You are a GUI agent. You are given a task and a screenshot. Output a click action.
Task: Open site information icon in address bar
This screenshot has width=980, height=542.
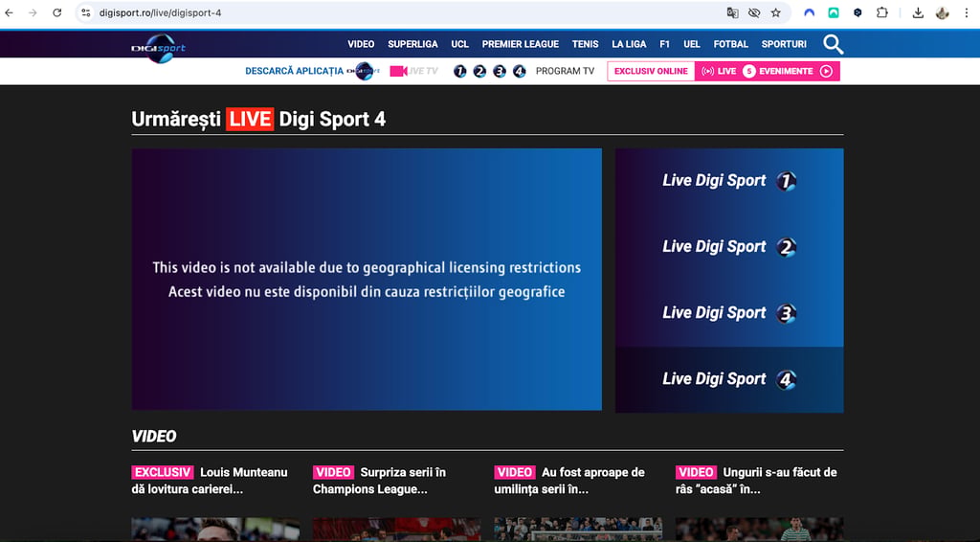click(86, 12)
